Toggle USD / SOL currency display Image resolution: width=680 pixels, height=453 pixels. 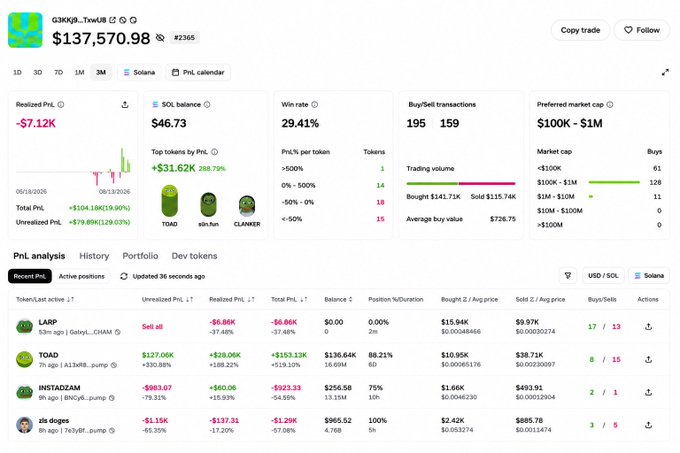tap(603, 276)
